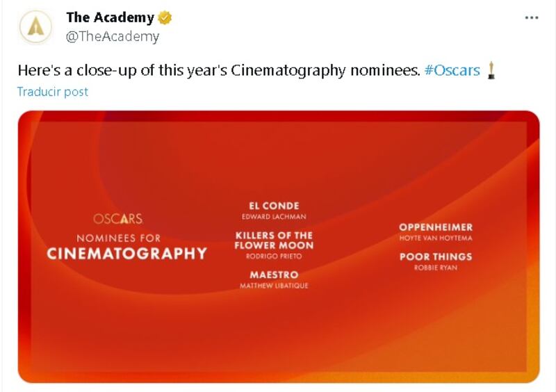Click Hoyte van Hoytema's name
Image resolution: width=556 pixels, height=392 pixels.
coord(436,238)
